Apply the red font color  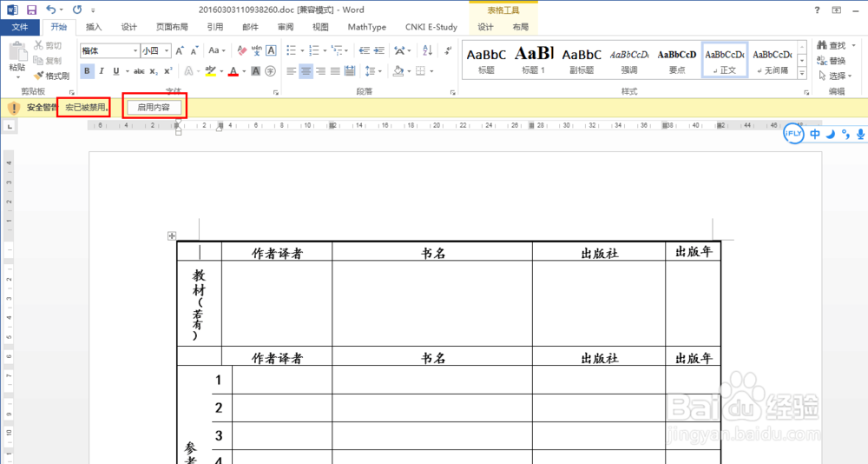click(x=233, y=71)
